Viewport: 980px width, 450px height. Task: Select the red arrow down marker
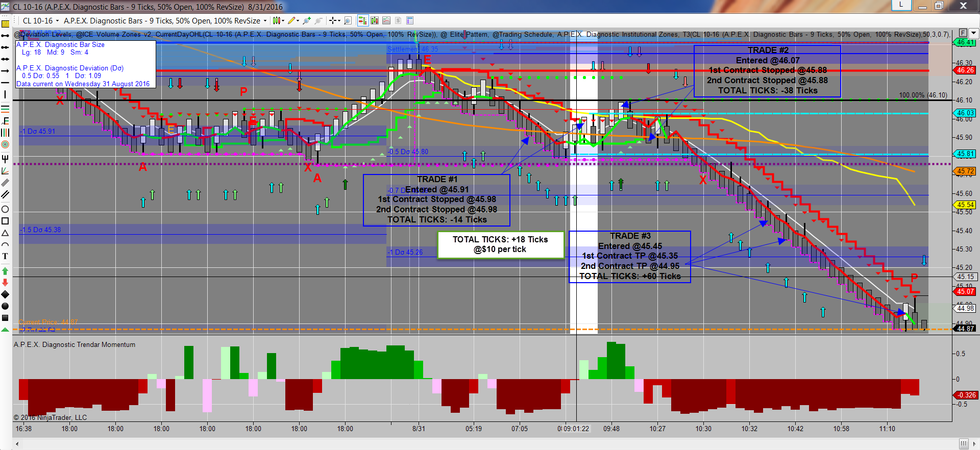[5, 282]
